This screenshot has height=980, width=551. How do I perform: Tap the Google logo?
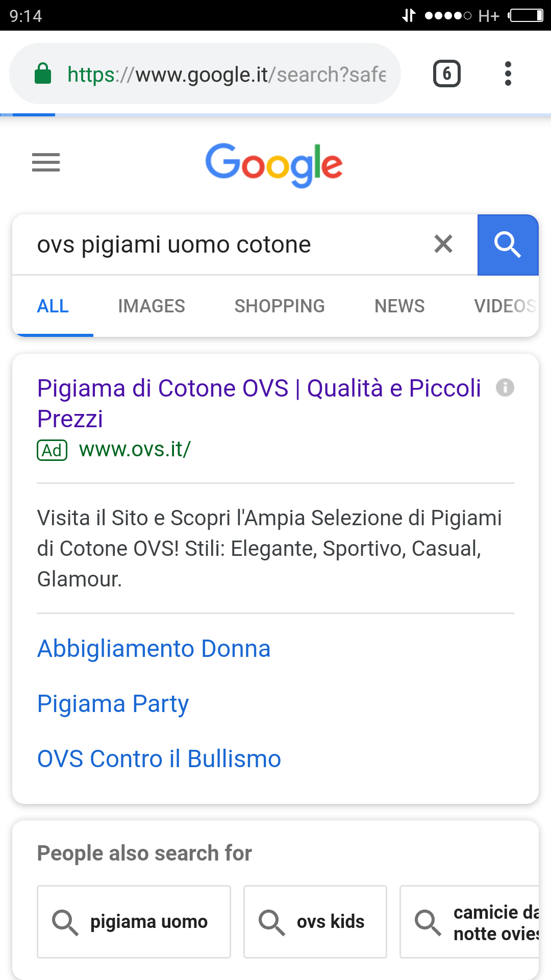coord(274,164)
